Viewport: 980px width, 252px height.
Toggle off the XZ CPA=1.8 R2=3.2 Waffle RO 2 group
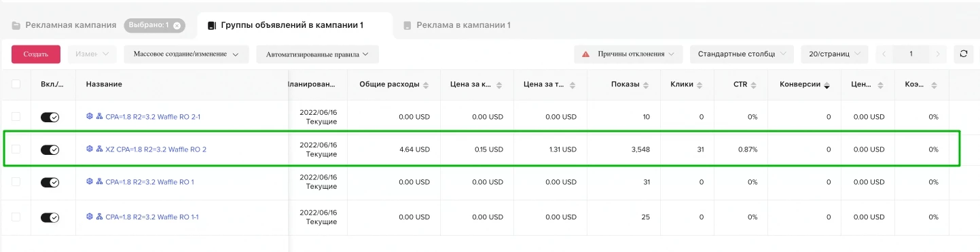tap(50, 149)
